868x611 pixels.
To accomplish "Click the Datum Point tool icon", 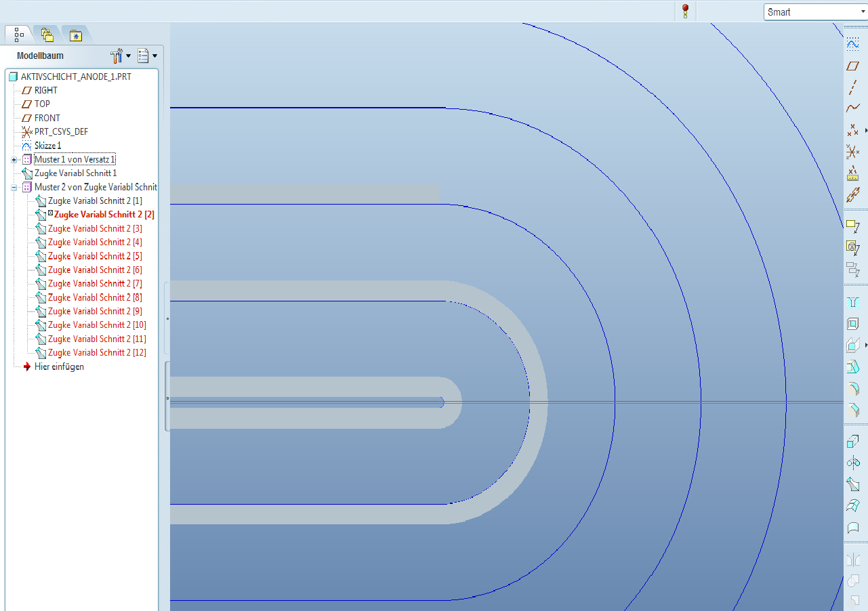I will click(853, 129).
